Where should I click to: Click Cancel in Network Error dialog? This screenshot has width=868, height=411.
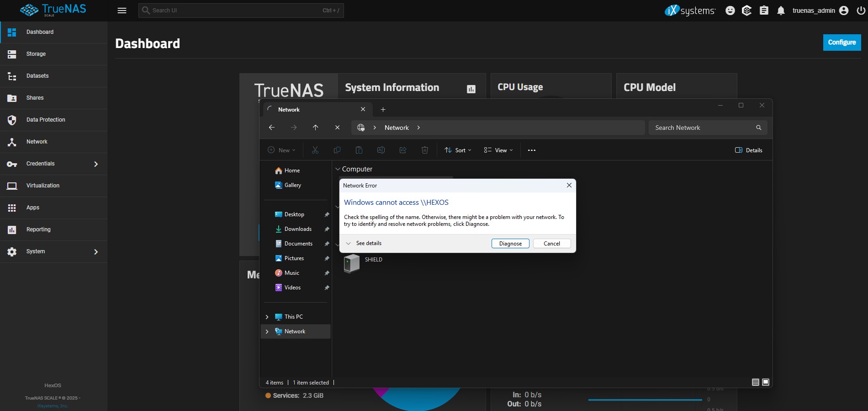point(552,244)
